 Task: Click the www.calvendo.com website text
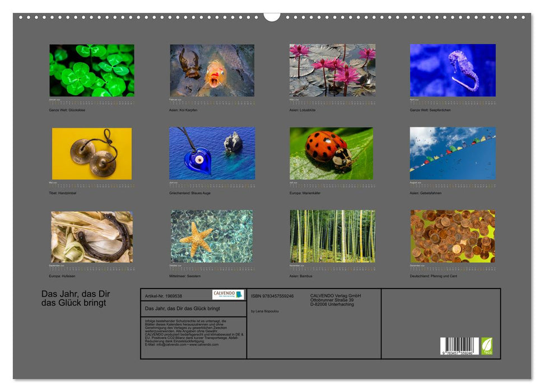point(204,344)
